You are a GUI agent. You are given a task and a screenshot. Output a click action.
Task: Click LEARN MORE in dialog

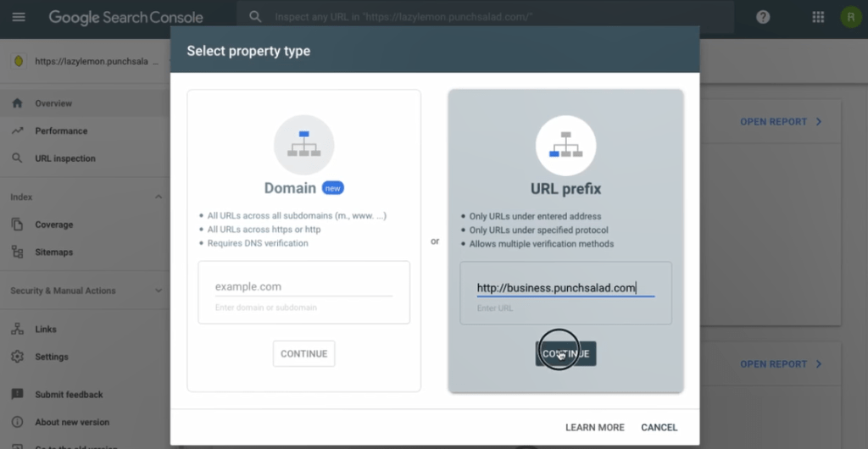[594, 428]
